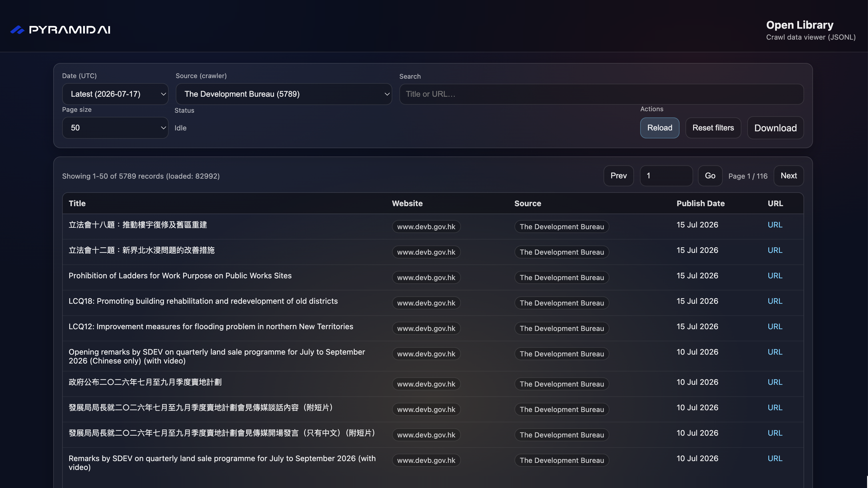Click the Pyramid AI logo
868x488 pixels.
point(60,30)
